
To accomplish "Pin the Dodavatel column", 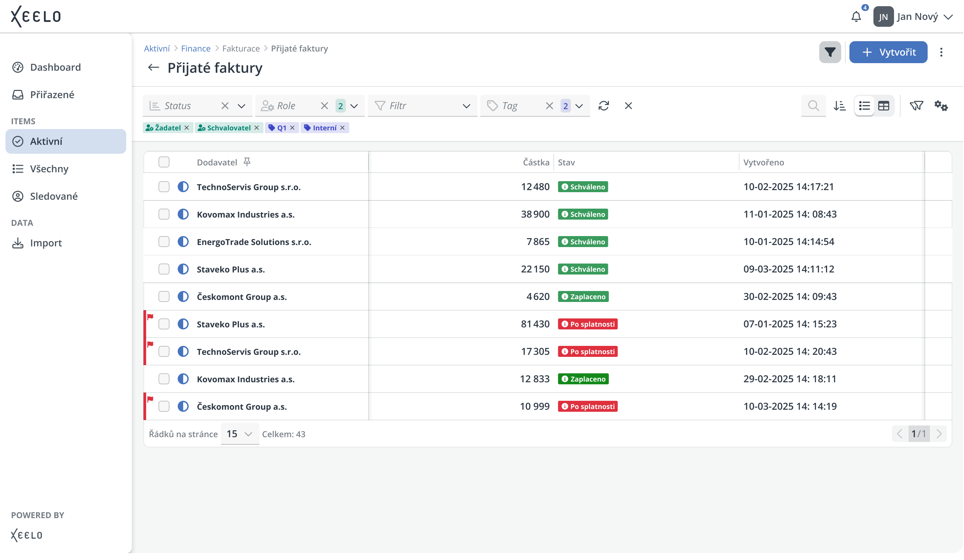I will (x=247, y=162).
